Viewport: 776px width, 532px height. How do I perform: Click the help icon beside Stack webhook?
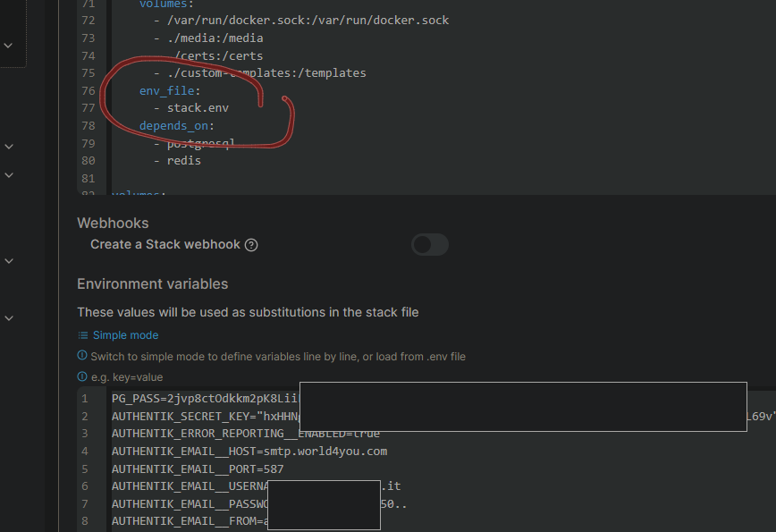click(x=251, y=245)
